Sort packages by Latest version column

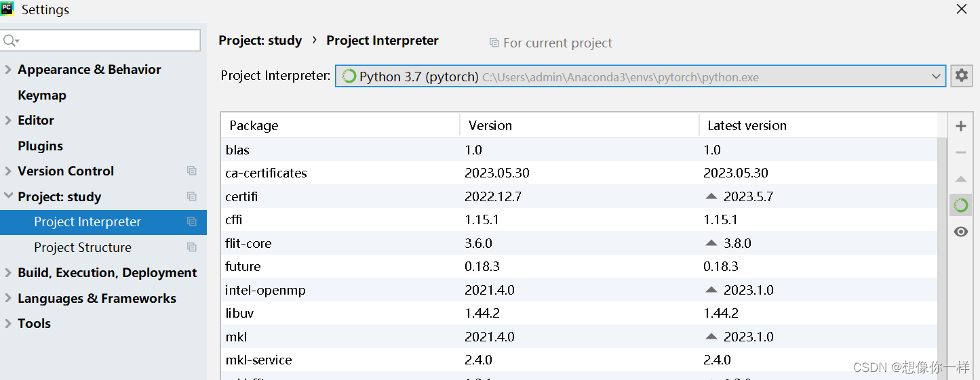(747, 125)
